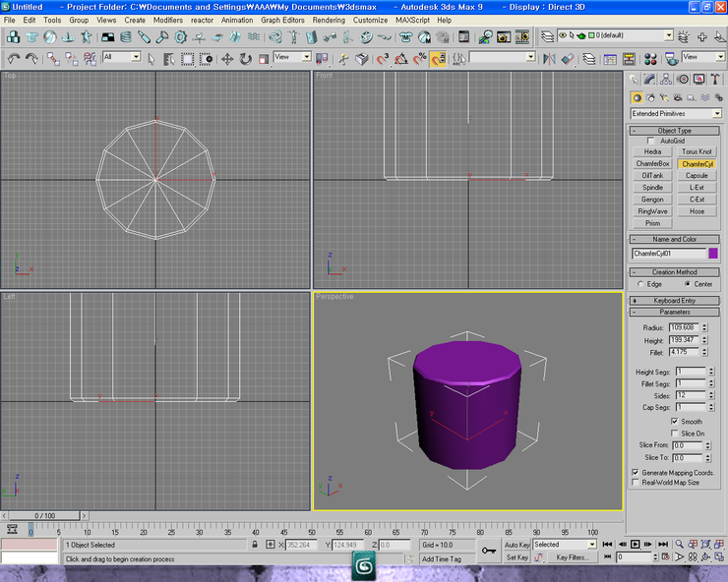Enable the AutoGrid checkbox
728x582 pixels.
click(650, 141)
